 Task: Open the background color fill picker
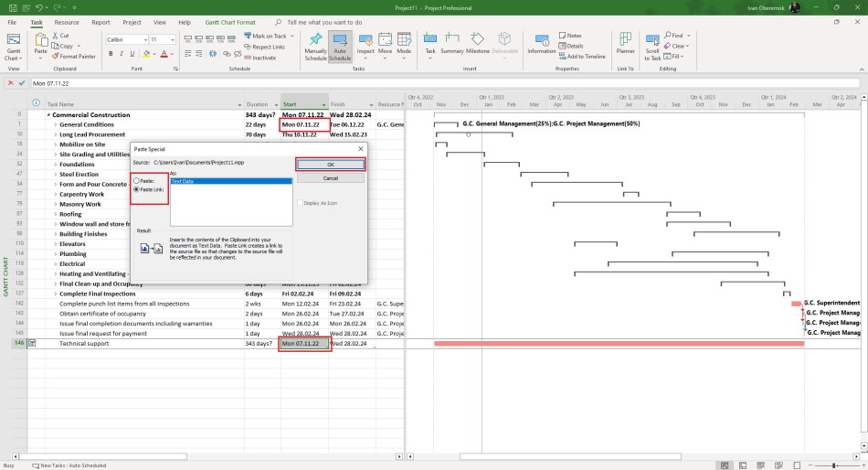(148, 54)
